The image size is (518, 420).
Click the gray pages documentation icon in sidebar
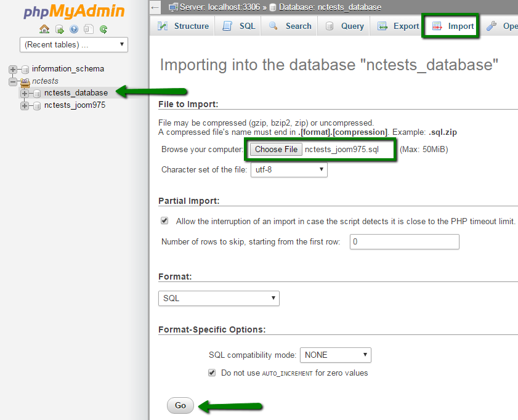(89, 29)
